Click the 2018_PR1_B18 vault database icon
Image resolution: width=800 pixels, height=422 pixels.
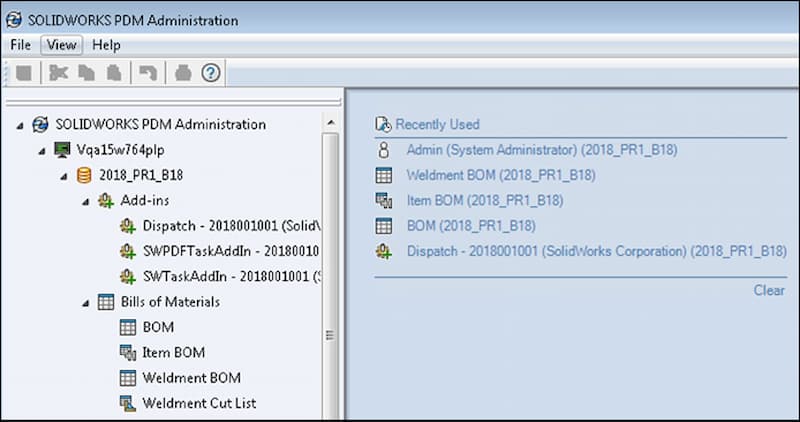point(84,175)
